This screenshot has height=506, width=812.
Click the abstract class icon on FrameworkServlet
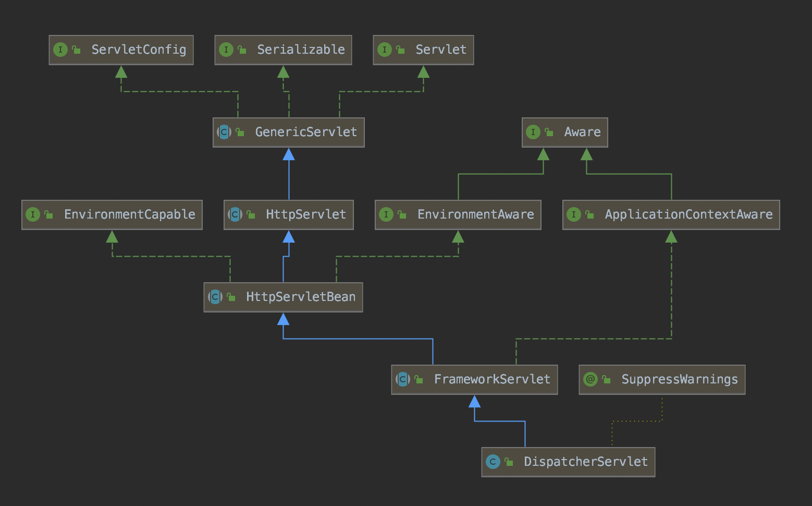403,380
